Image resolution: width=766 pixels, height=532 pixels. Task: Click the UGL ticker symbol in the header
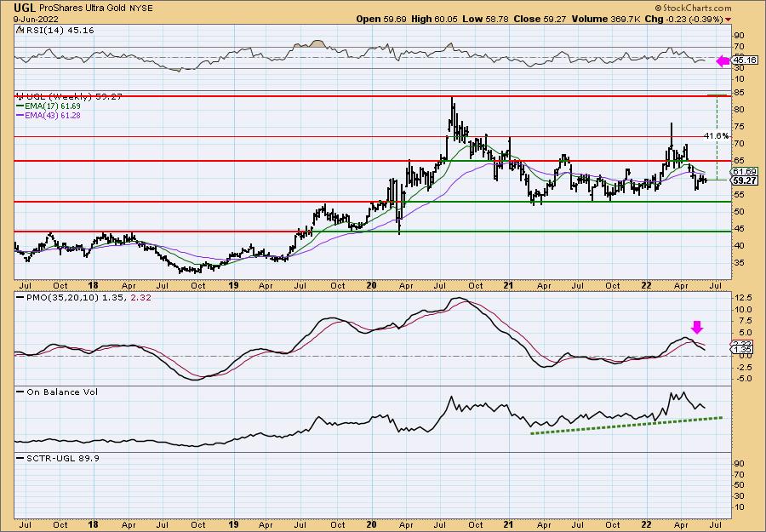tap(24, 9)
